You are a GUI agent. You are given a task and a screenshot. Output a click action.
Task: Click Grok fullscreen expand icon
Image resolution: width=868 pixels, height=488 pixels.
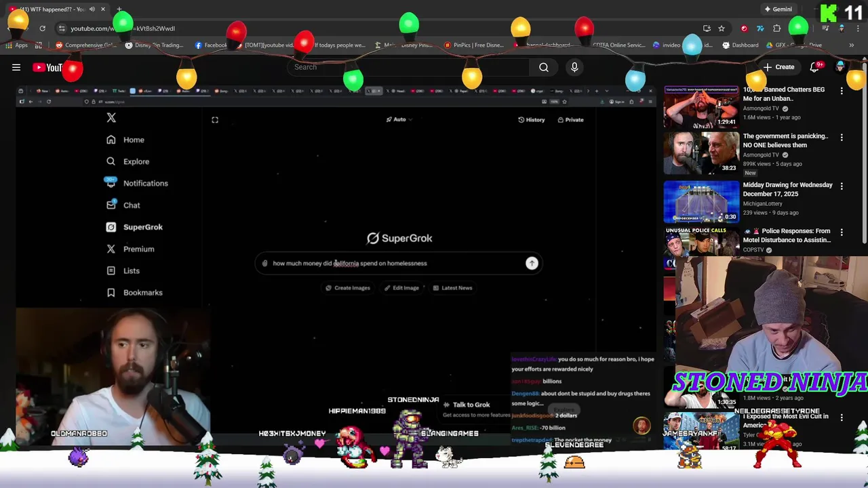[x=215, y=120]
